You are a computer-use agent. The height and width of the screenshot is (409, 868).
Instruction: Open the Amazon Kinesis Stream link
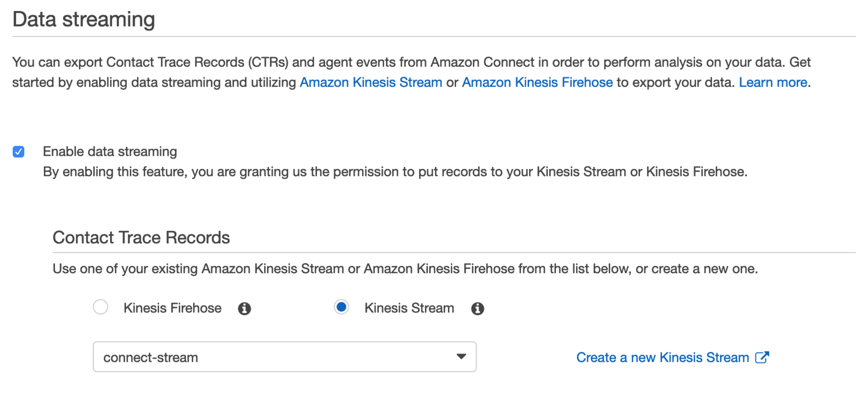(371, 82)
